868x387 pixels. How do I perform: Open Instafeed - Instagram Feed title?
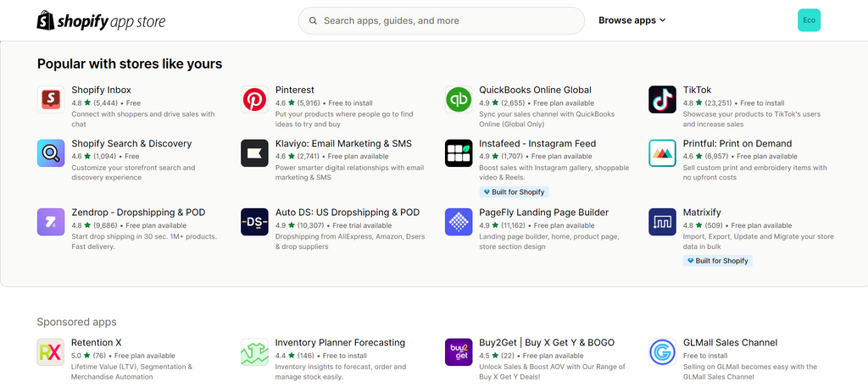click(537, 144)
